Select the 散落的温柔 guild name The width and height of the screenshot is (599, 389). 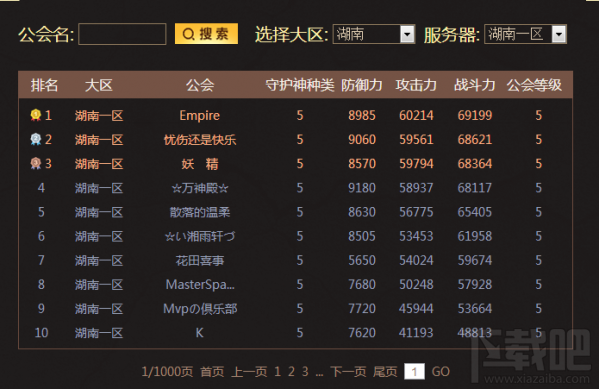pyautogui.click(x=200, y=212)
